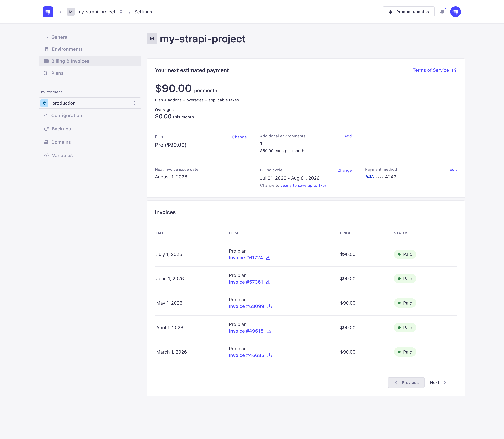This screenshot has height=439, width=504.
Task: Click Settings in the breadcrumb
Action: [x=143, y=12]
